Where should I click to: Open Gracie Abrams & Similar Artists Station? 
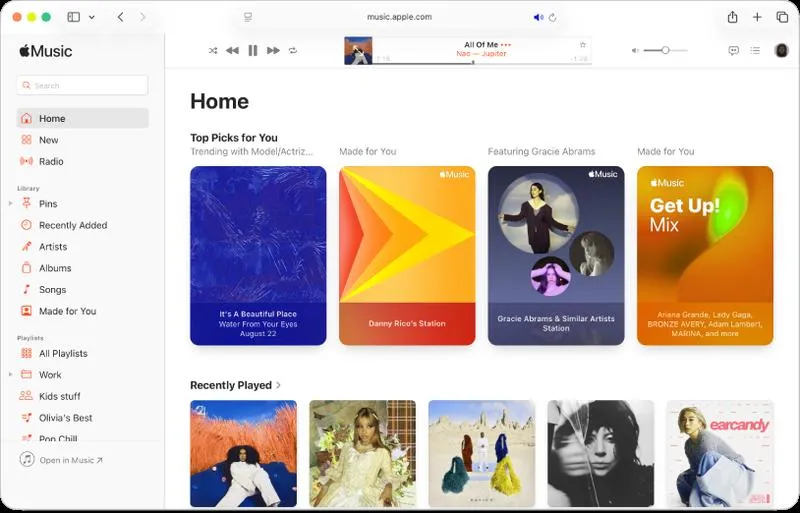[556, 256]
